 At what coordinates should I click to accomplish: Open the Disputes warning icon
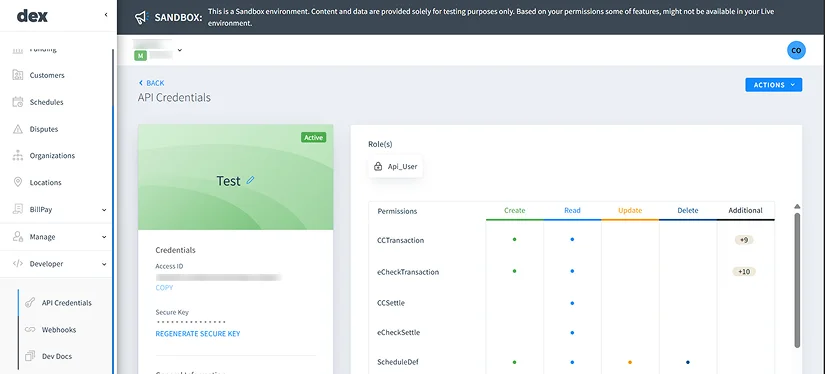point(18,129)
